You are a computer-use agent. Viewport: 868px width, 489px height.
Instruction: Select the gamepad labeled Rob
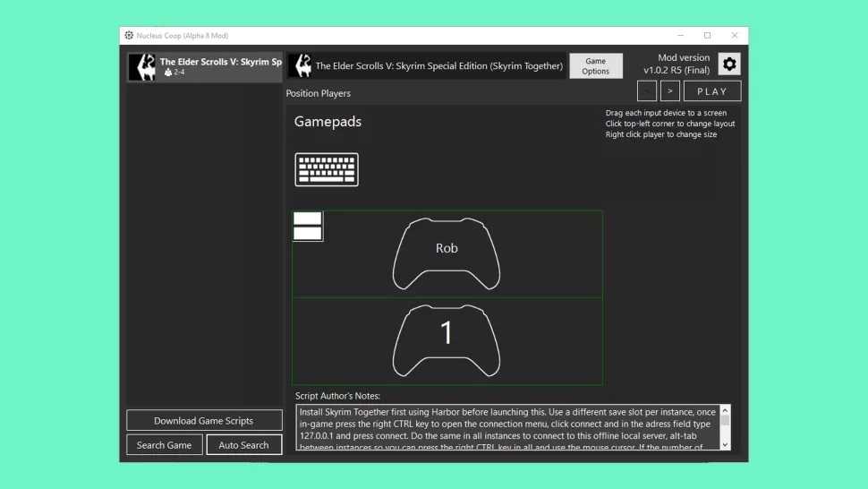coord(447,253)
